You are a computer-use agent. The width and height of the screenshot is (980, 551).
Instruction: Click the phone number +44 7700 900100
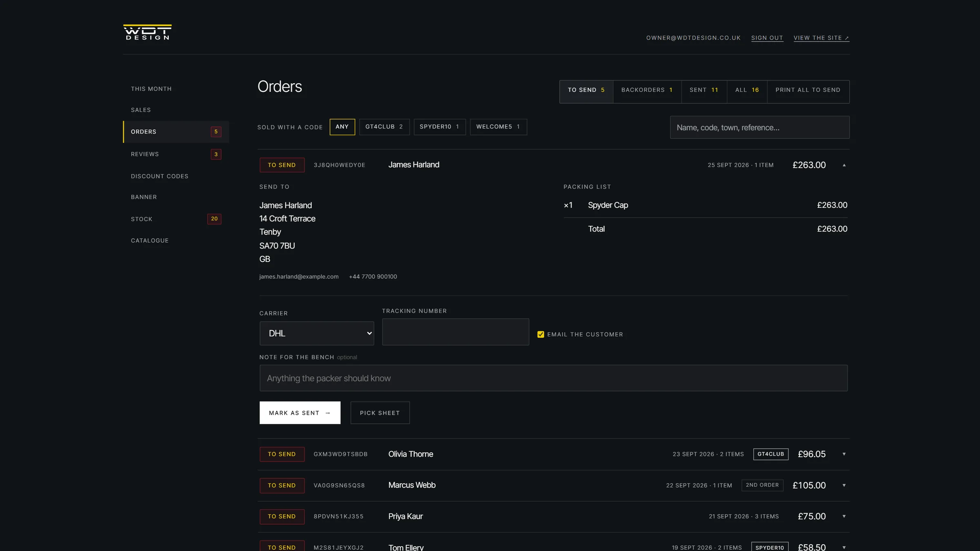pyautogui.click(x=373, y=277)
